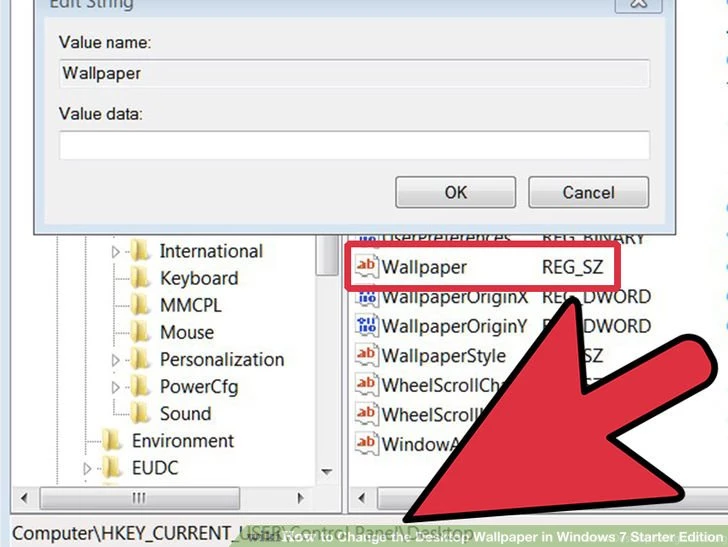Click the Window string value icon near bottom
The height and width of the screenshot is (547, 728).
point(366,443)
